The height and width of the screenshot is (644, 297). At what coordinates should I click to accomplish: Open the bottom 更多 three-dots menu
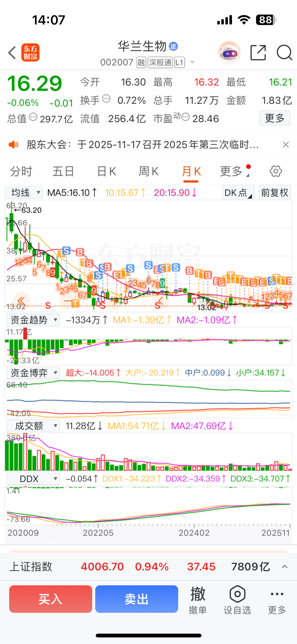pyautogui.click(x=277, y=600)
